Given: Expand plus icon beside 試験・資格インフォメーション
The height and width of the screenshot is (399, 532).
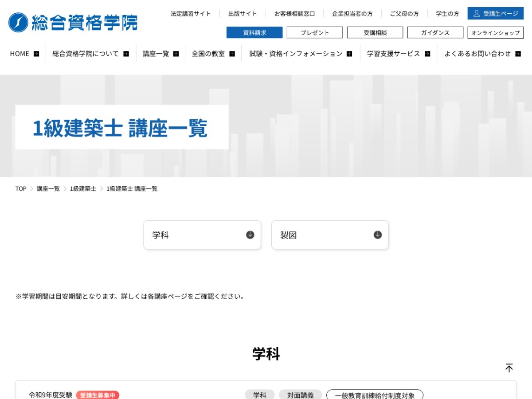Looking at the screenshot, I should 349,54.
